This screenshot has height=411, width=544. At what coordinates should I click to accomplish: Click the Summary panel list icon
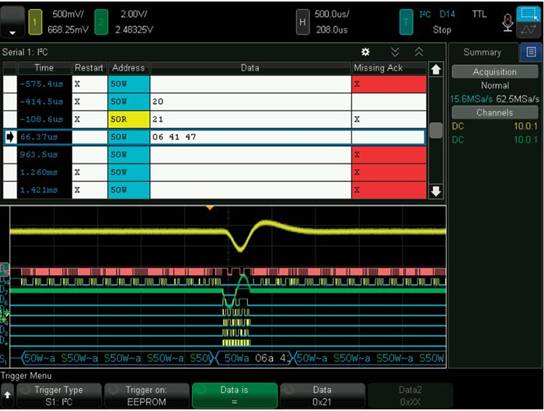[x=531, y=52]
